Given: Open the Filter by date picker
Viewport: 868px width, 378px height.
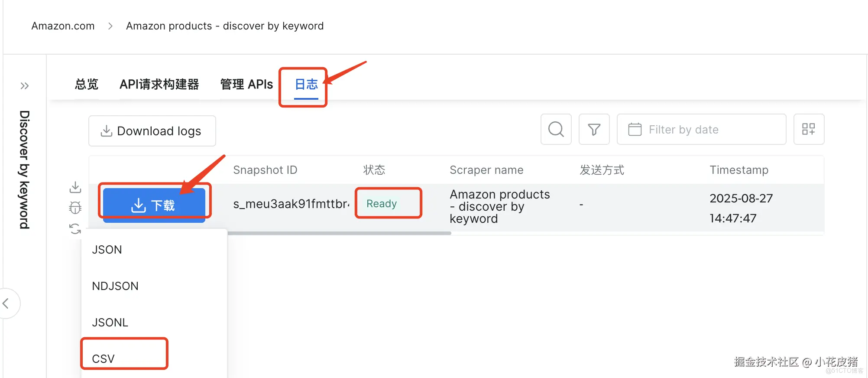Looking at the screenshot, I should 701,129.
